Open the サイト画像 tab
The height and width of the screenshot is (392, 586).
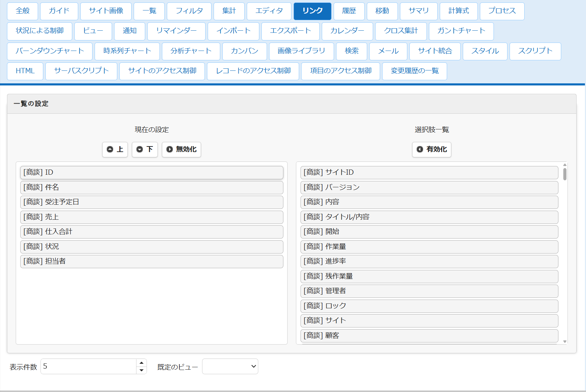[x=106, y=11]
